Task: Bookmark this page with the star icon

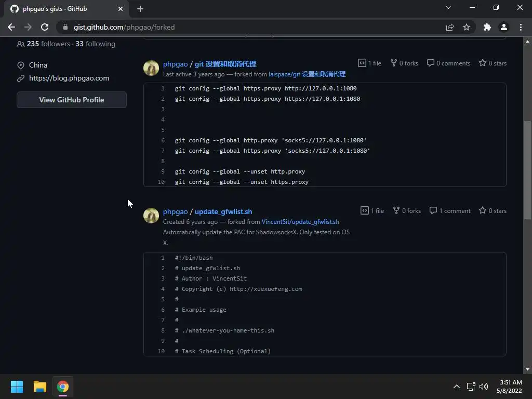Action: [467, 27]
